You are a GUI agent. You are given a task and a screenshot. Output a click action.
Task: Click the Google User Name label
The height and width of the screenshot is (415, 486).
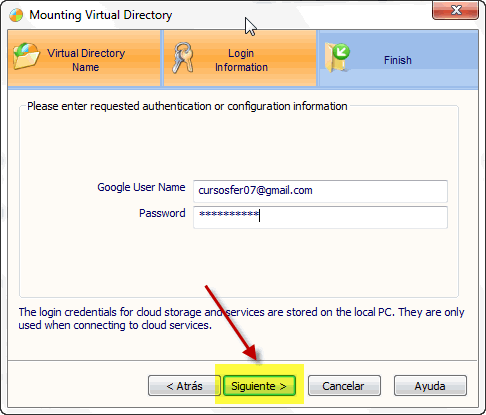[141, 187]
